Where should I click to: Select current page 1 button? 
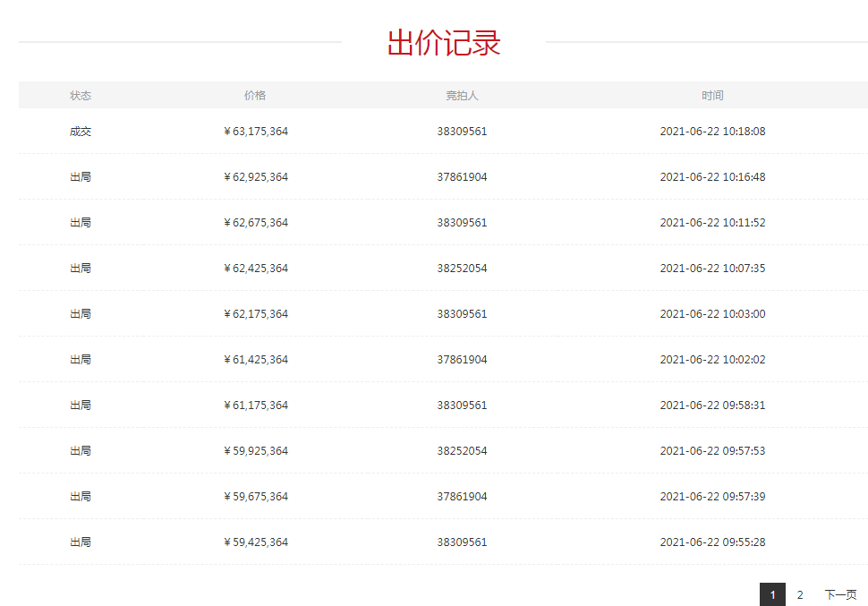coord(772,595)
